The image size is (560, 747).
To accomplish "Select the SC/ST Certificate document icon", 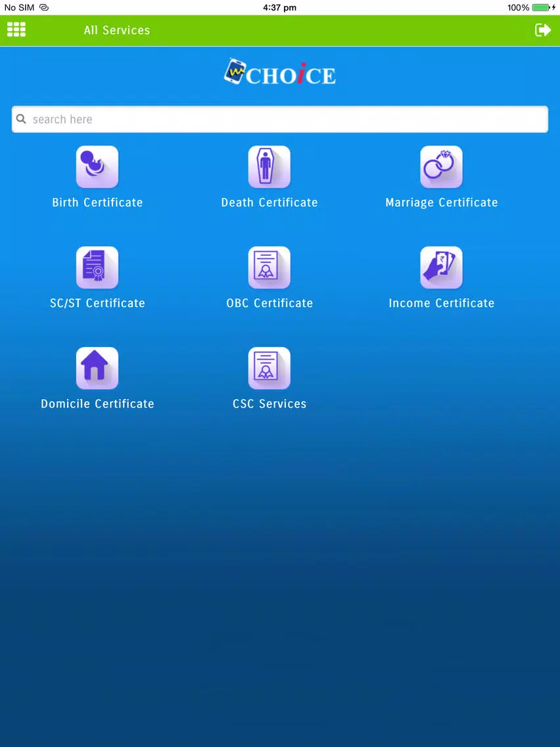I will (97, 267).
